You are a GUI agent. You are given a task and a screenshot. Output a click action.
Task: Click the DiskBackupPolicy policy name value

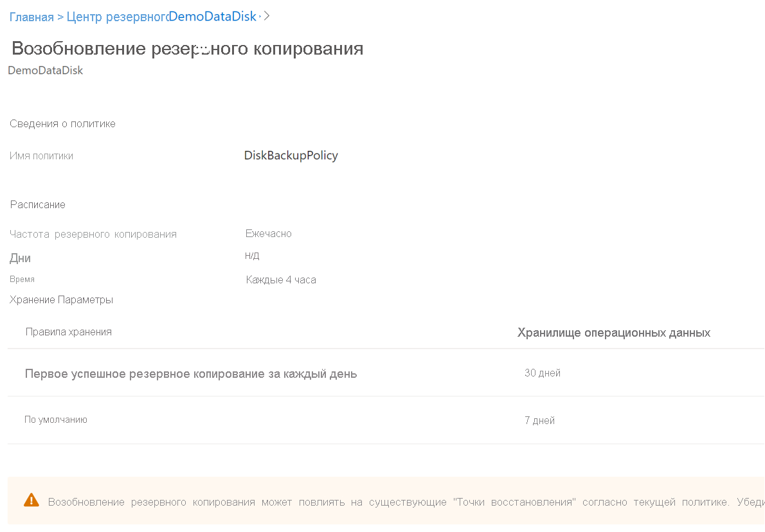[x=291, y=155]
